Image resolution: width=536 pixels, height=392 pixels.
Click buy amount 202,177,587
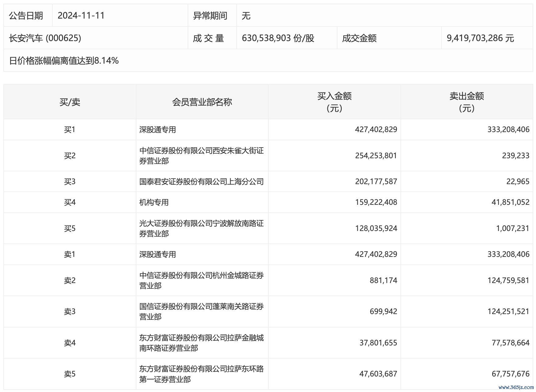[x=376, y=182]
